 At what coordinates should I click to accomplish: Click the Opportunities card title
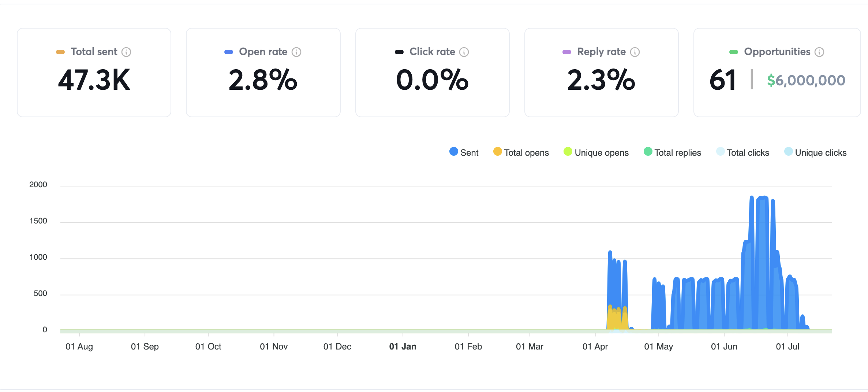tap(777, 52)
